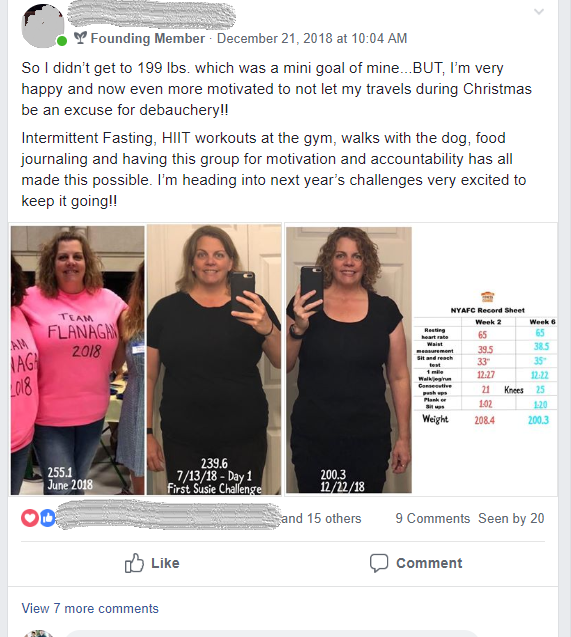Open the 9 Comments link
The width and height of the screenshot is (571, 637).
433,518
